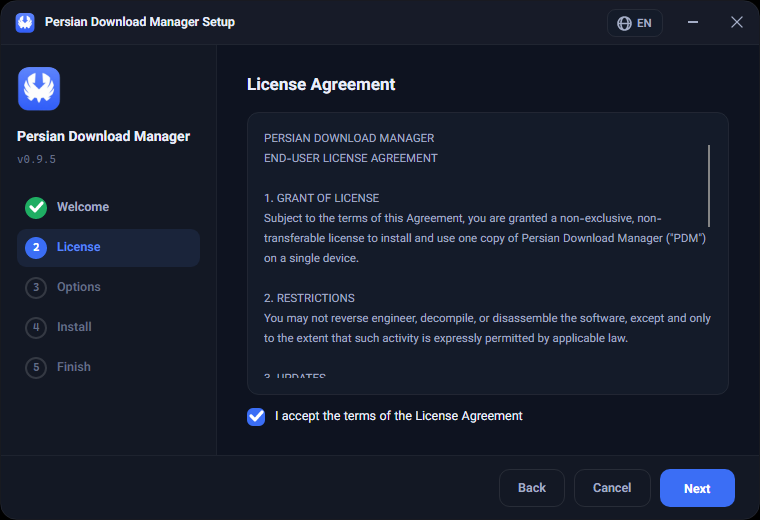Select the Install step in sidebar
Viewport: 760px width, 520px height.
click(109, 328)
